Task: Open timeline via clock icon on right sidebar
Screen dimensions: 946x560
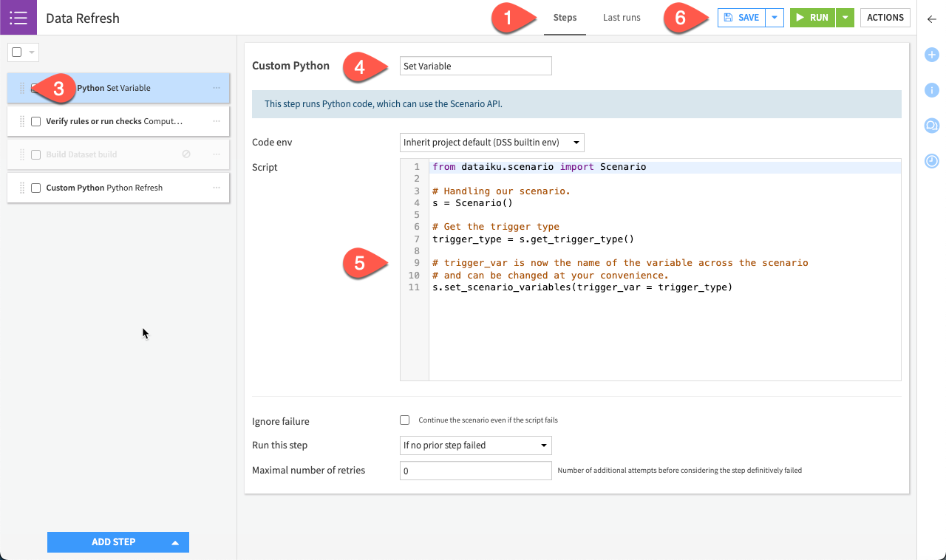Action: click(x=931, y=160)
